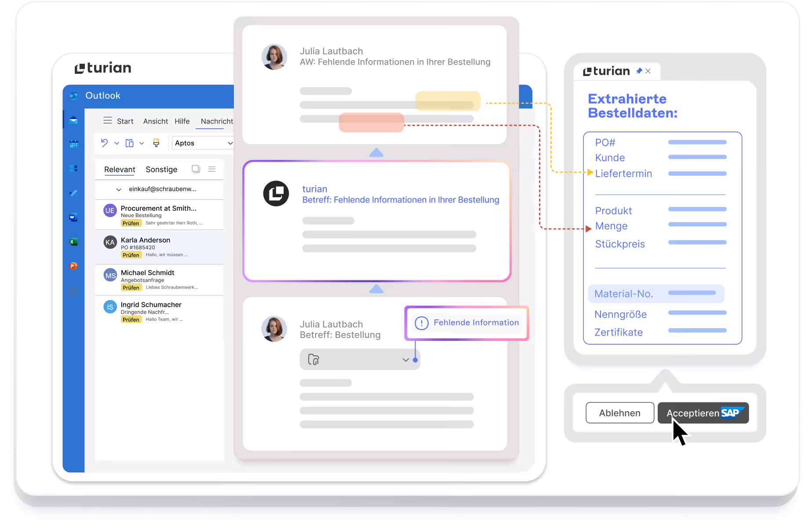The width and height of the screenshot is (812, 532).
Task: Expand the attachment dropdown in Julia's email
Action: 406,360
